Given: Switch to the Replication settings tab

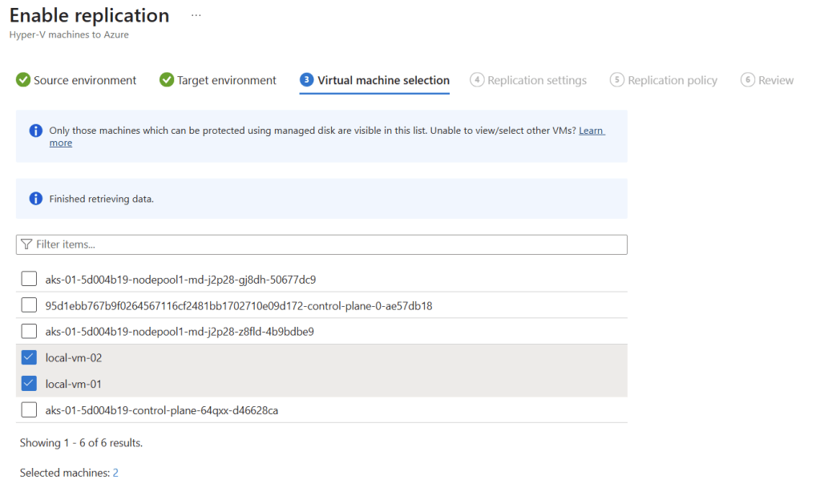Looking at the screenshot, I should click(x=536, y=80).
